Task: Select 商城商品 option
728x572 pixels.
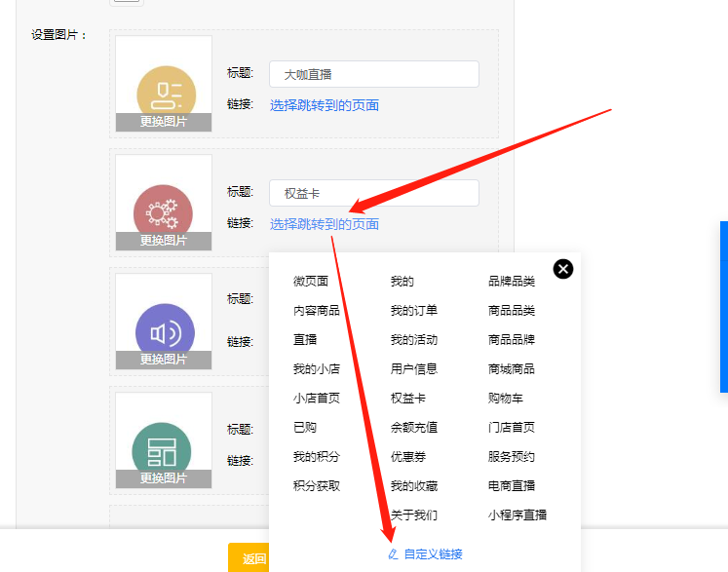Action: [512, 369]
